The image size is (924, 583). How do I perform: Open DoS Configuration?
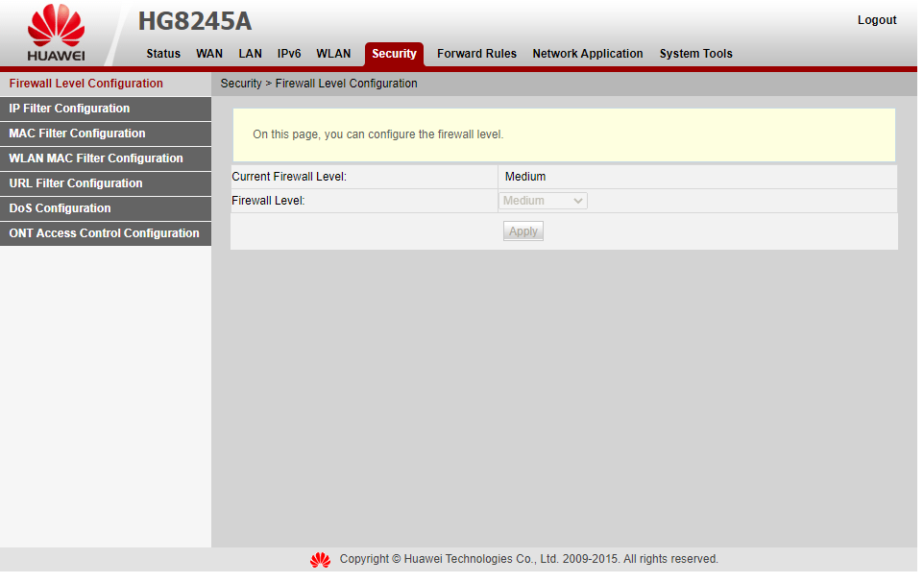pyautogui.click(x=106, y=208)
